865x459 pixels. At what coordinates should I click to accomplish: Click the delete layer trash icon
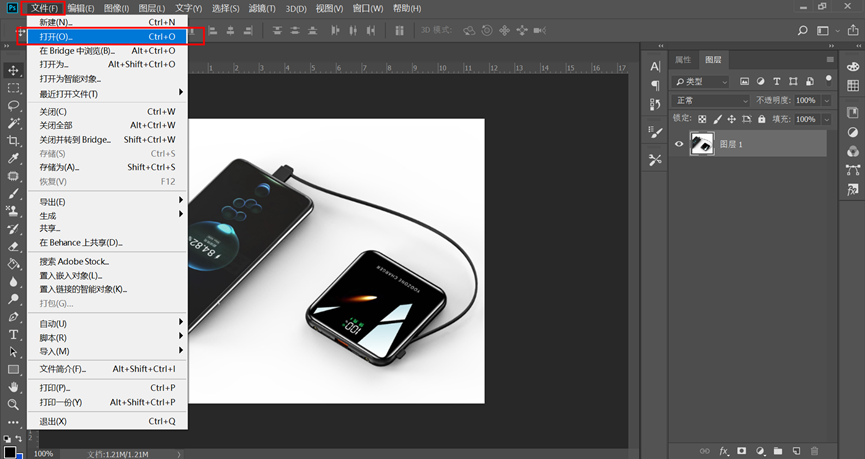pos(814,451)
